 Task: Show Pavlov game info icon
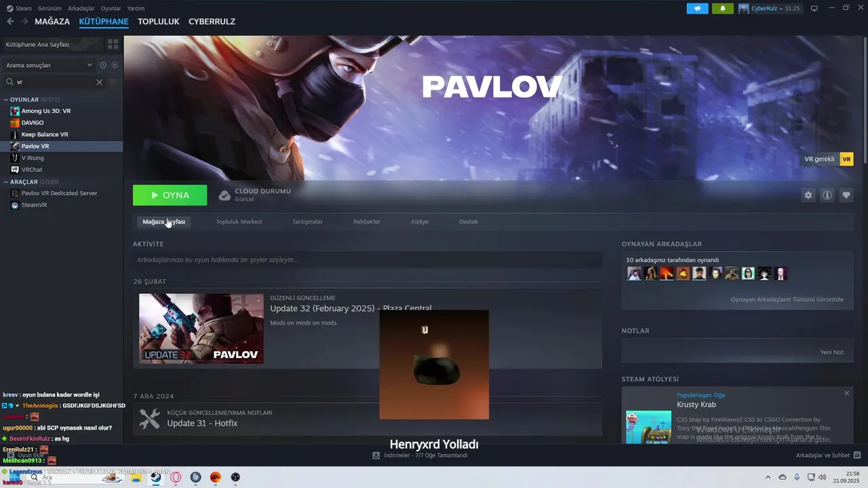[827, 195]
